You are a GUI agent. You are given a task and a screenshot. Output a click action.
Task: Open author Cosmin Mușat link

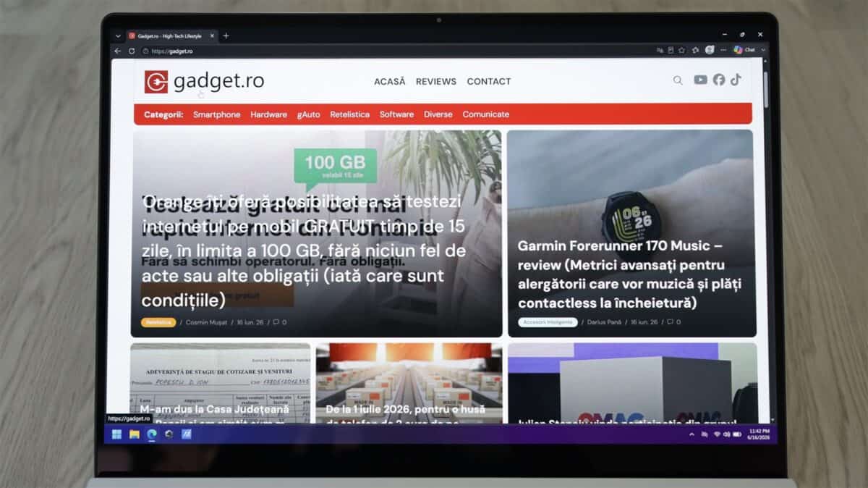(x=206, y=322)
